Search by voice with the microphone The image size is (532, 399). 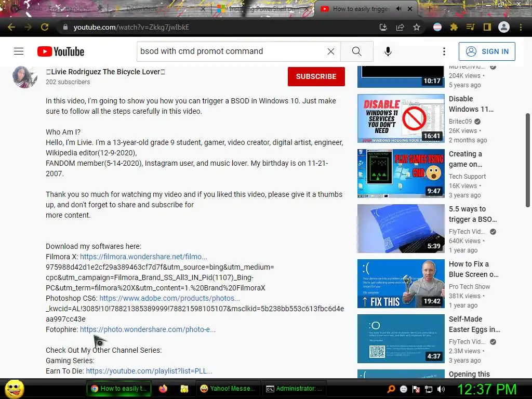(x=388, y=51)
